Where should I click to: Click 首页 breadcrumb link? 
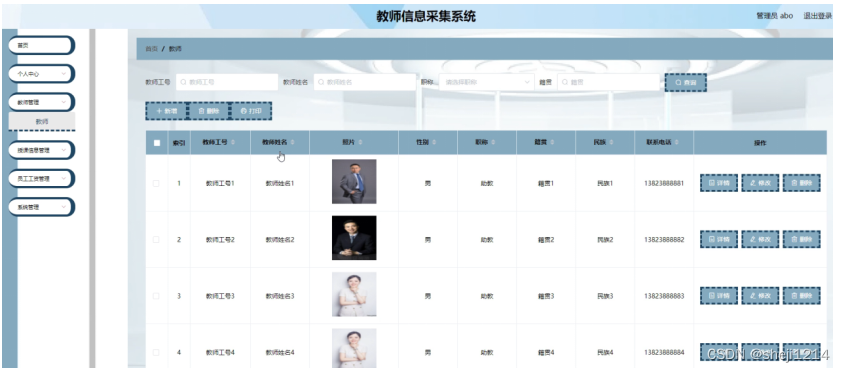[x=151, y=49]
